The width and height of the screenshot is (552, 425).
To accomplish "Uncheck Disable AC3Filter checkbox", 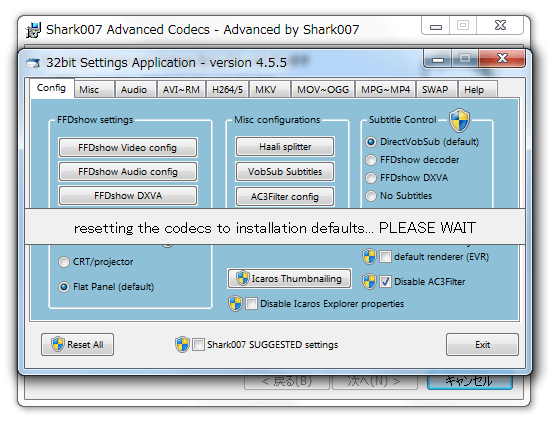I will 385,282.
